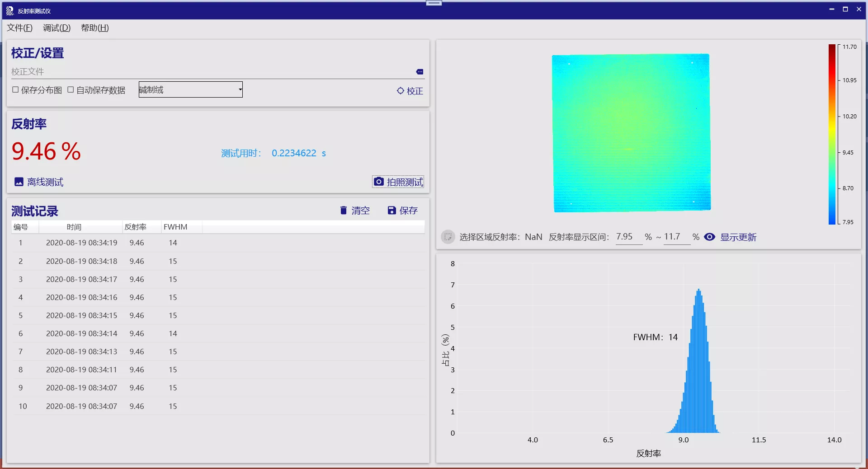Click the offline test image icon
This screenshot has height=469, width=868.
point(19,182)
